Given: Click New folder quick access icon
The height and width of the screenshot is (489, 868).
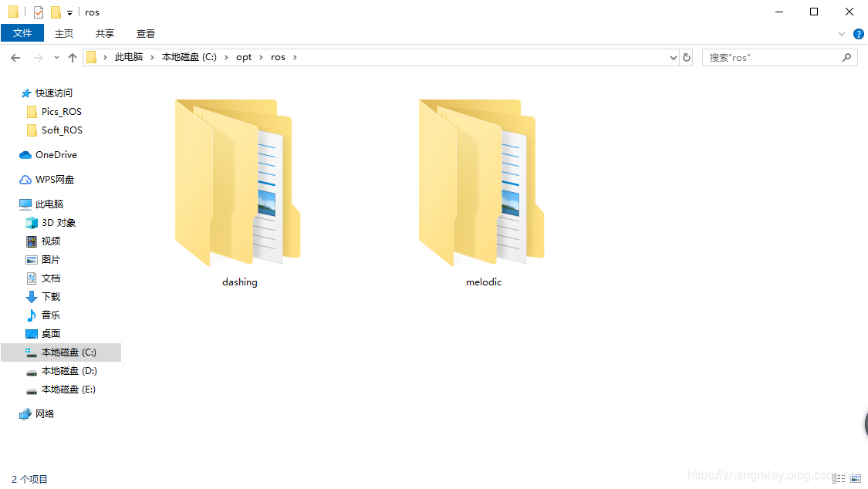Looking at the screenshot, I should (x=56, y=12).
